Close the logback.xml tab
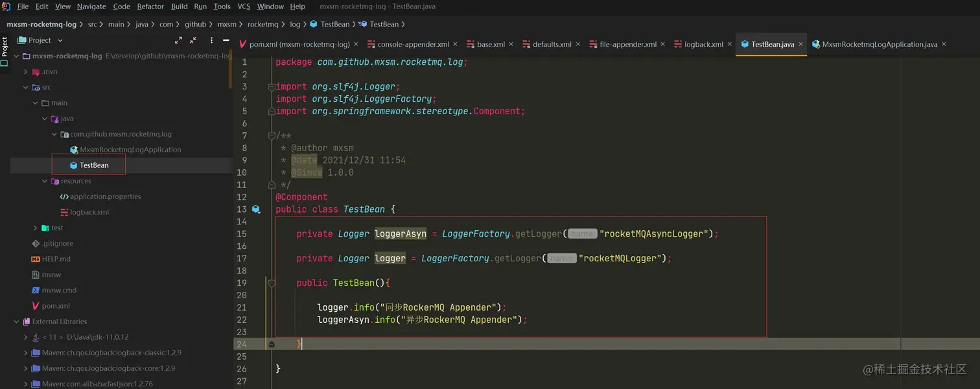Image resolution: width=980 pixels, height=389 pixels. 729,44
